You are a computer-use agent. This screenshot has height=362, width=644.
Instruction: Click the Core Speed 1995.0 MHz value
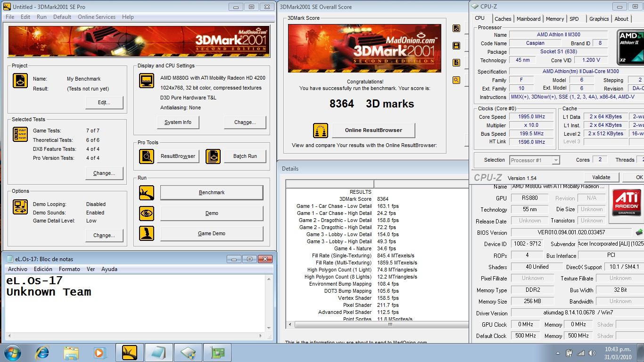(531, 116)
